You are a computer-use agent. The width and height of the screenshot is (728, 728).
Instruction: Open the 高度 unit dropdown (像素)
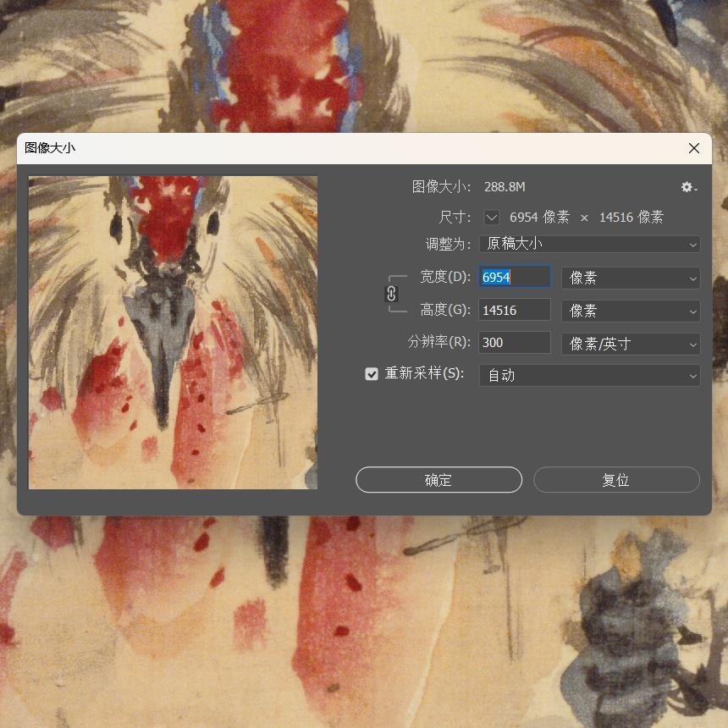(x=631, y=311)
